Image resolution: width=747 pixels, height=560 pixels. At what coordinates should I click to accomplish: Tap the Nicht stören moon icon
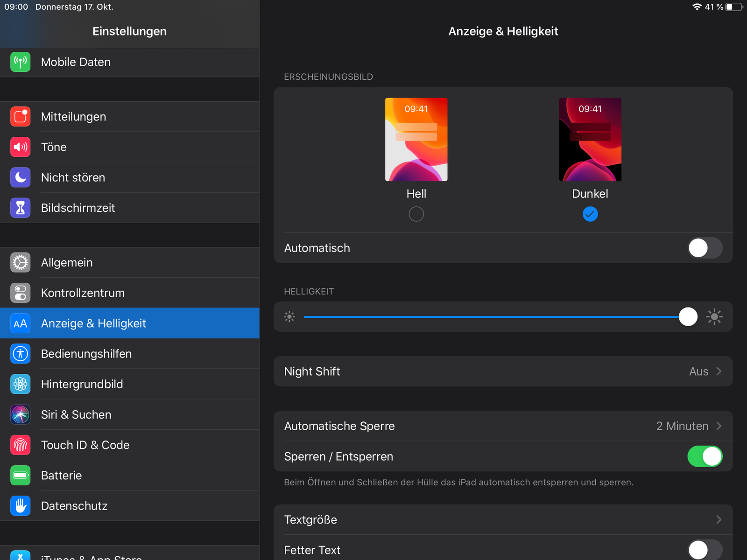tap(21, 177)
